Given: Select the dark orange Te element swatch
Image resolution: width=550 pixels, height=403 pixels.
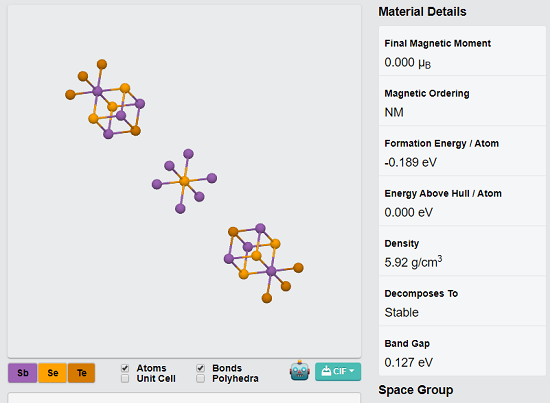Looking at the screenshot, I should click(81, 372).
